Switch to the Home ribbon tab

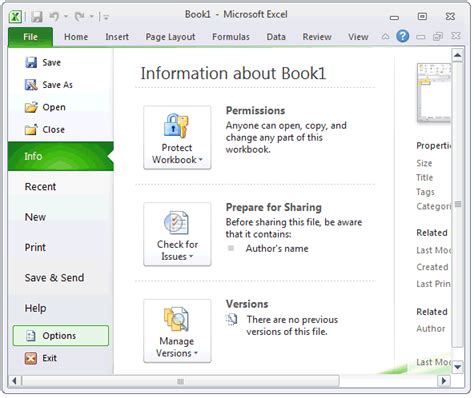click(76, 37)
